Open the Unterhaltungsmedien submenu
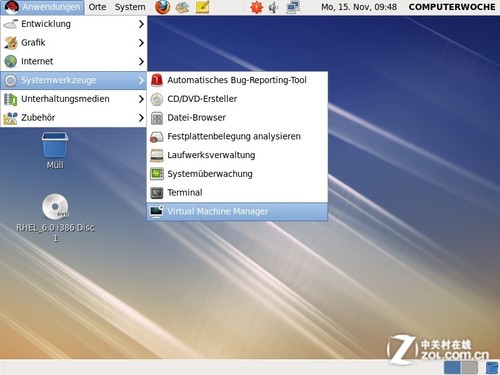 [73, 99]
